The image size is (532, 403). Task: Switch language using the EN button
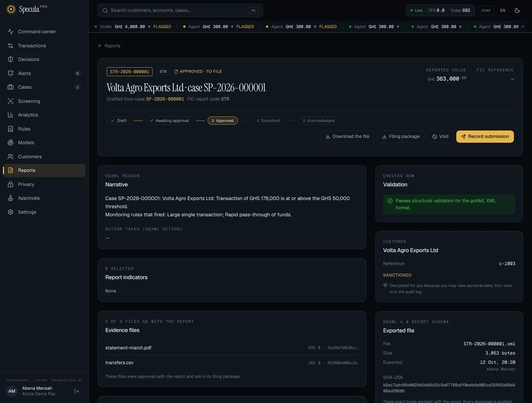coord(503,10)
